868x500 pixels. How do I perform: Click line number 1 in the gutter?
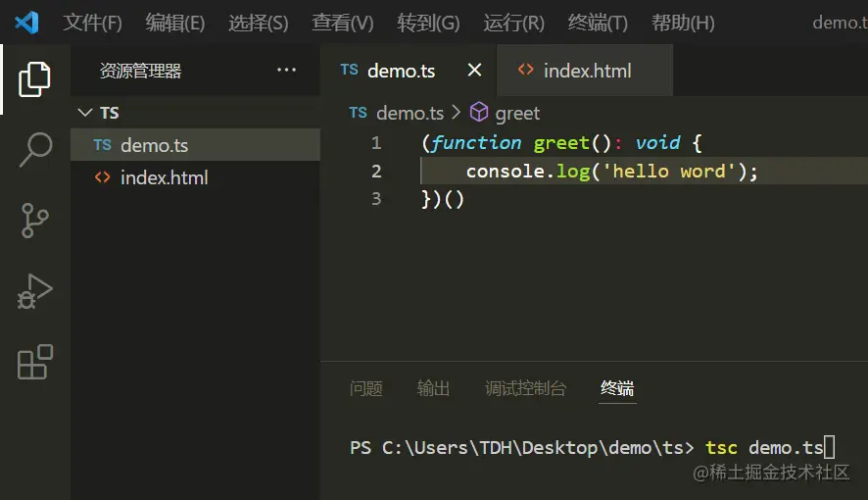tap(376, 143)
